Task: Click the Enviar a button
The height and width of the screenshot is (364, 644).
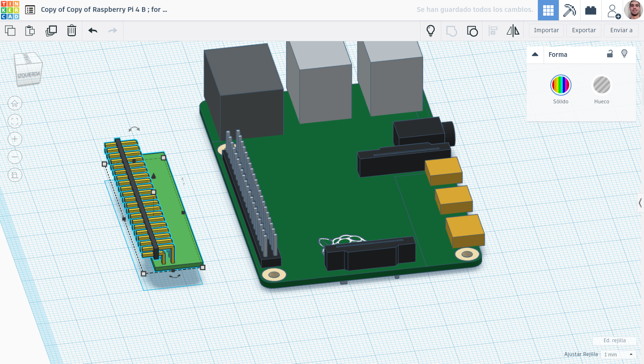Action: [621, 30]
